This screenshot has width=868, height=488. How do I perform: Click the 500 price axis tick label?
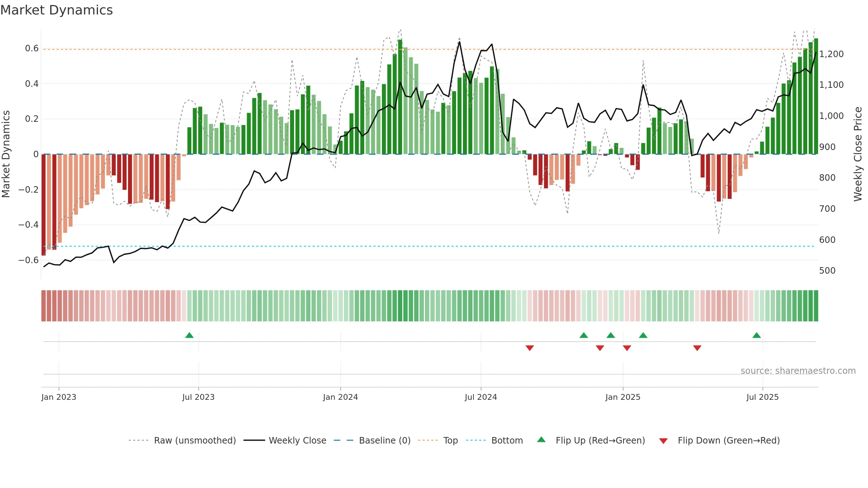827,271
